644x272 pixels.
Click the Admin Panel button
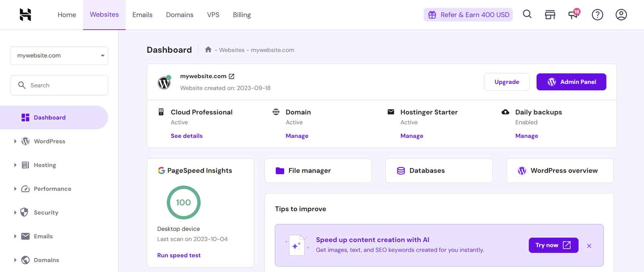coord(571,82)
